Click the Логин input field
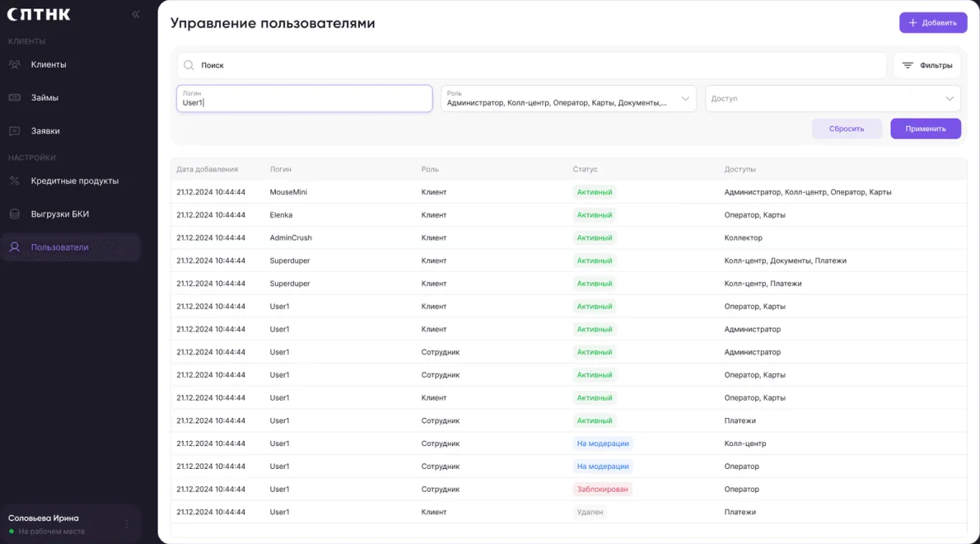This screenshot has height=544, width=980. point(305,99)
